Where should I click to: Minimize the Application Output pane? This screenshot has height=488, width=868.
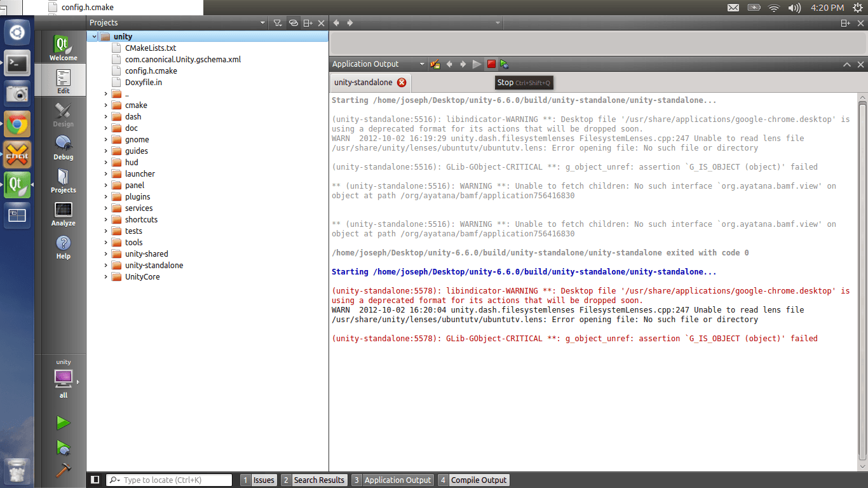coord(847,64)
